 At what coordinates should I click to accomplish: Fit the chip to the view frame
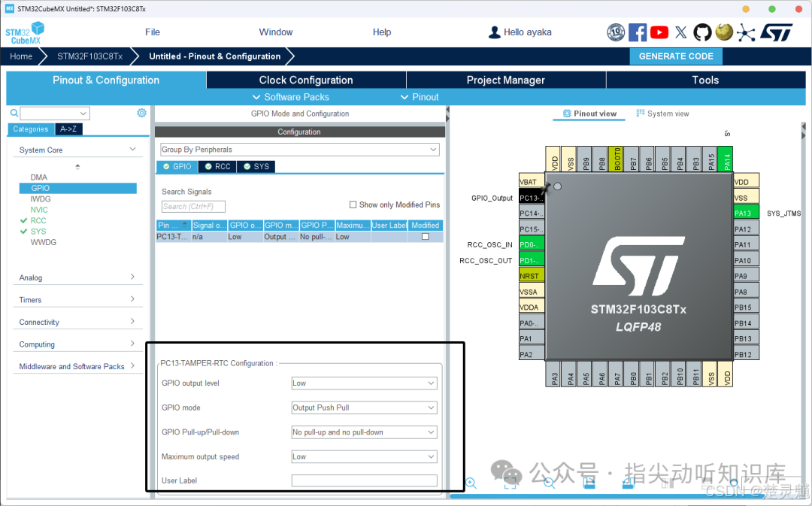(x=510, y=483)
